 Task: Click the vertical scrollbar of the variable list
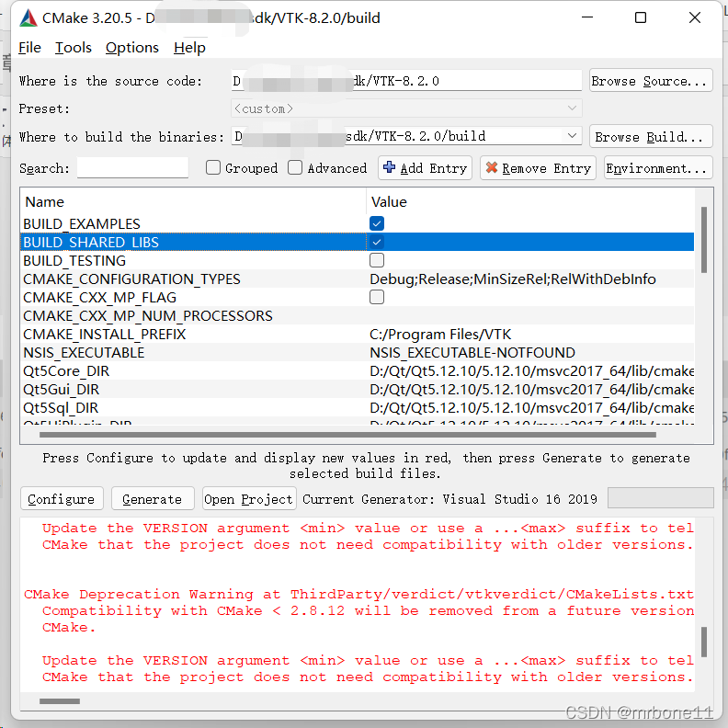[x=704, y=240]
